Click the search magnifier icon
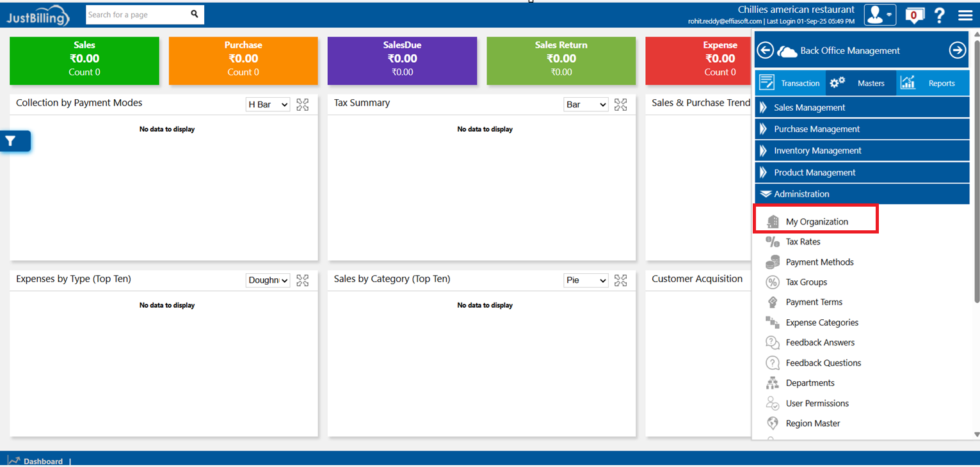Image resolution: width=980 pixels, height=467 pixels. [x=195, y=14]
